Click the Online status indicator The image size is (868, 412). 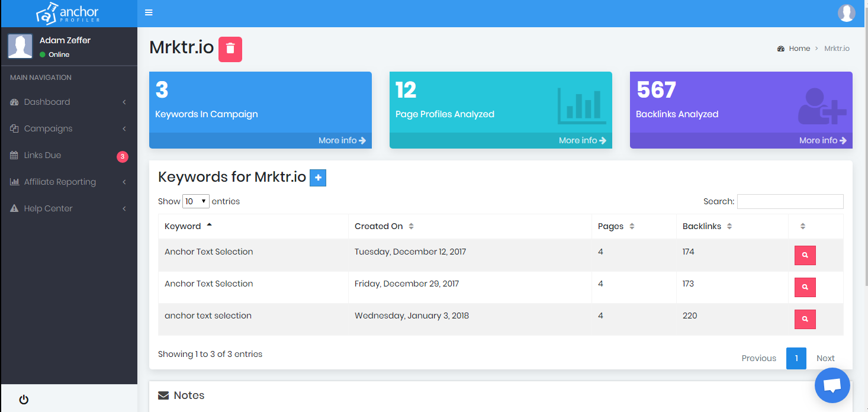coord(54,54)
